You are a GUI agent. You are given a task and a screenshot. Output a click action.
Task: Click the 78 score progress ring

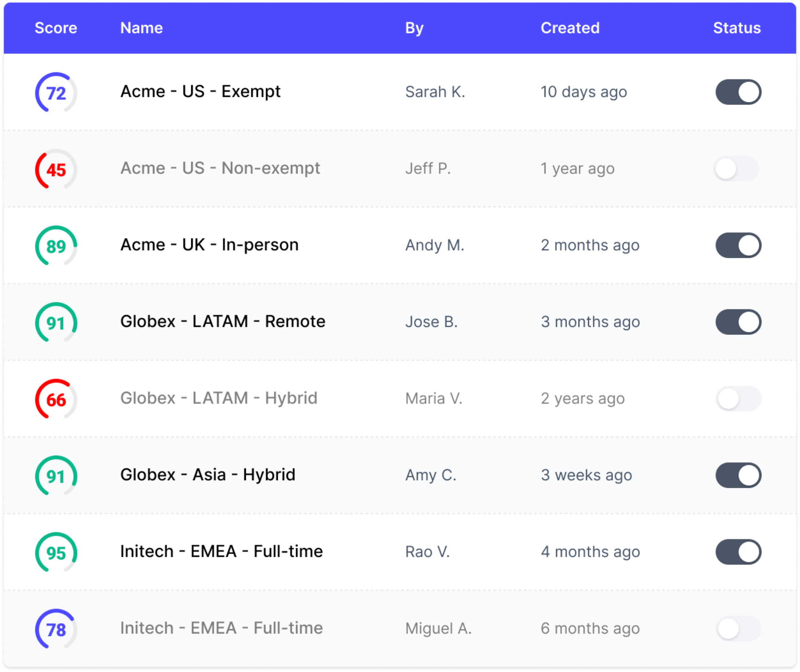click(x=56, y=629)
